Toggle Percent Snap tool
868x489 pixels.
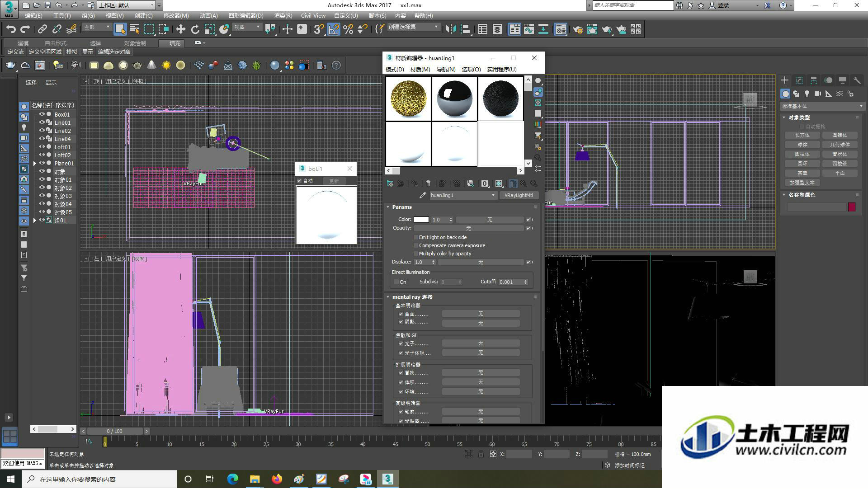[x=348, y=29]
